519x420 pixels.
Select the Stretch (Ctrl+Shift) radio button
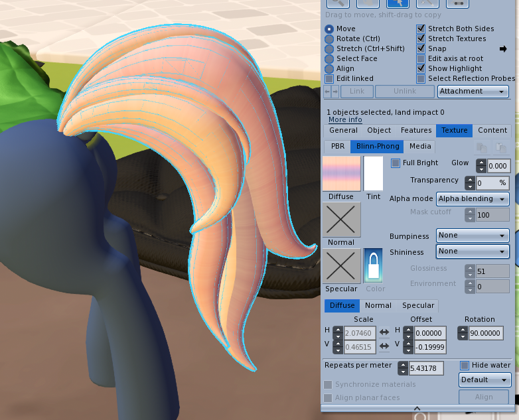[x=329, y=49]
